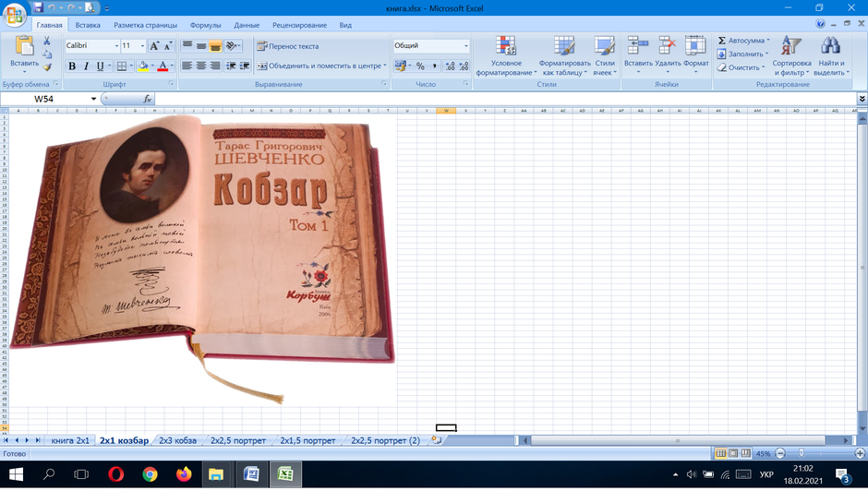Click the Decrease font size icon
The height and width of the screenshot is (491, 868).
coord(168,45)
